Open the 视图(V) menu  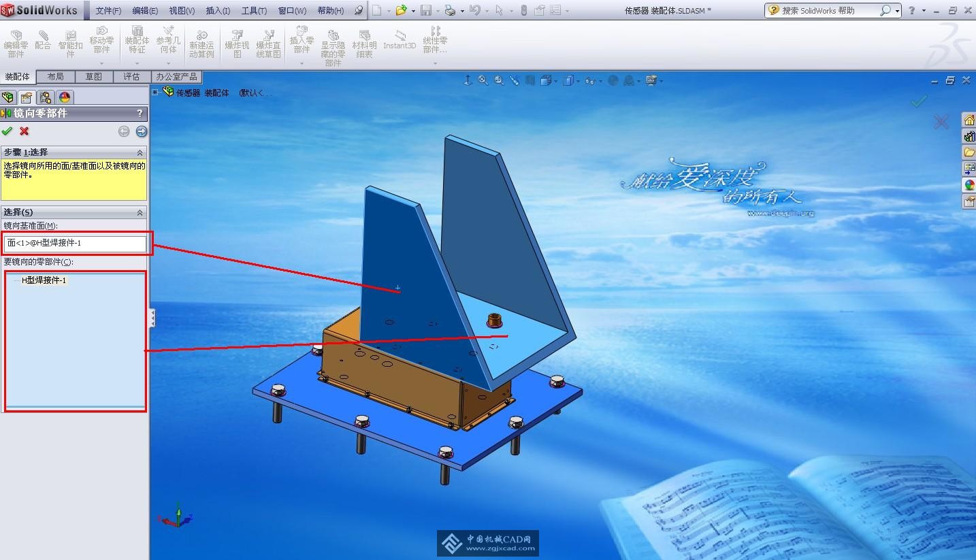coord(182,11)
